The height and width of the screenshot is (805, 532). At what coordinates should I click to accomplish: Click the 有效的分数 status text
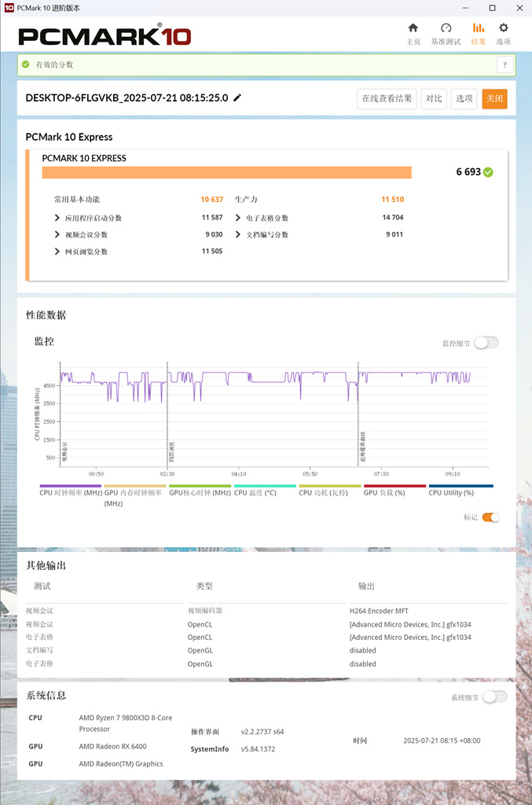[x=54, y=64]
